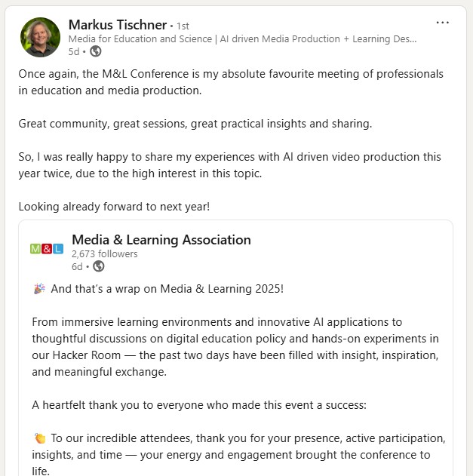Click the "Great community, great sessions" line

pyautogui.click(x=195, y=123)
